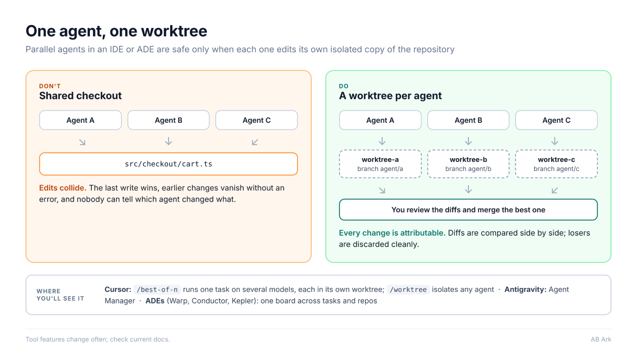Select the worktree-c dashed box
The image size is (637, 364).
556,164
